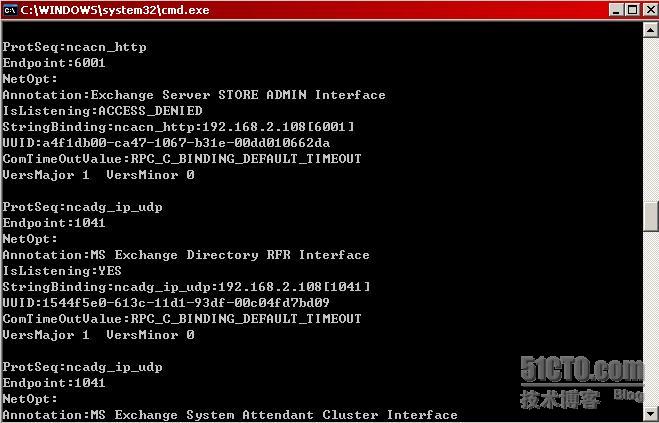Click the scrollbar up arrow
This screenshot has height=423, width=659.
[x=651, y=29]
